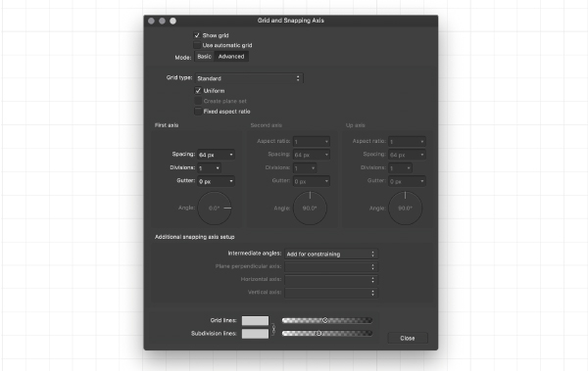Viewport: 588px width, 371px height.
Task: Open Plane perpendicular axis dropdown
Action: pos(331,266)
